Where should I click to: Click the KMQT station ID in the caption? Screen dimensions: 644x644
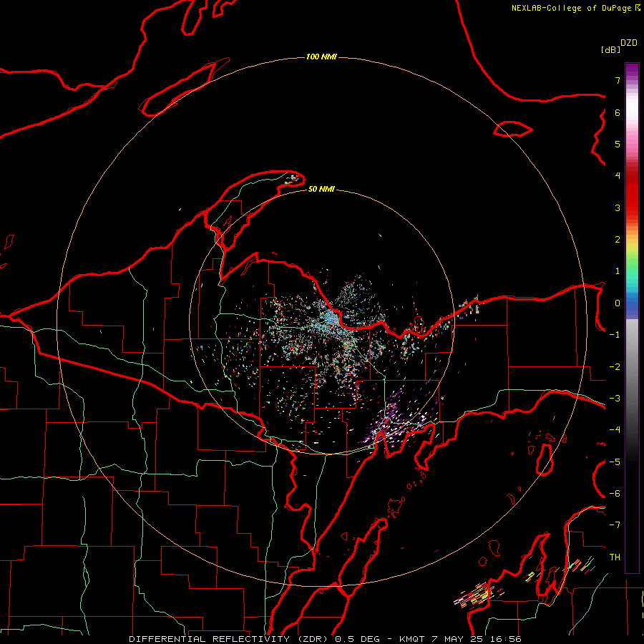click(412, 639)
